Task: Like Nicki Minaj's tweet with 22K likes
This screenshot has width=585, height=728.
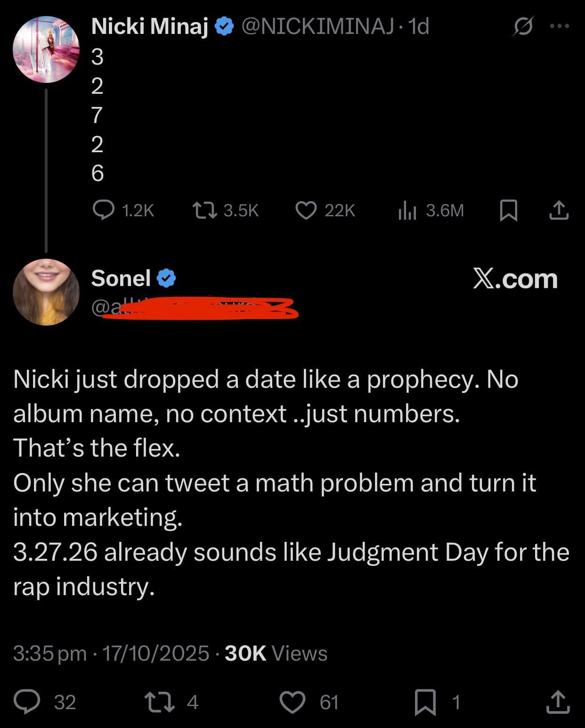Action: tap(306, 210)
